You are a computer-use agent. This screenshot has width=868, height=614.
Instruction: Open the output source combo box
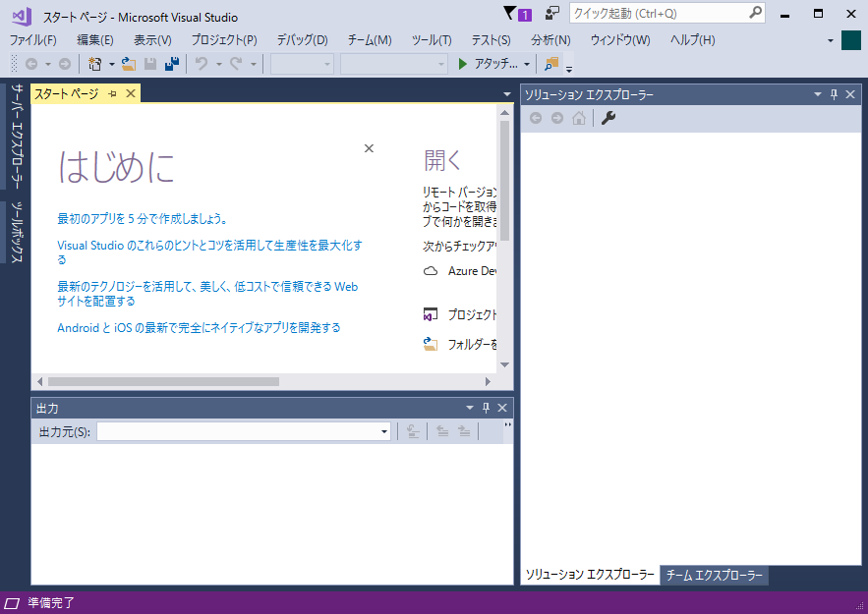click(x=244, y=431)
